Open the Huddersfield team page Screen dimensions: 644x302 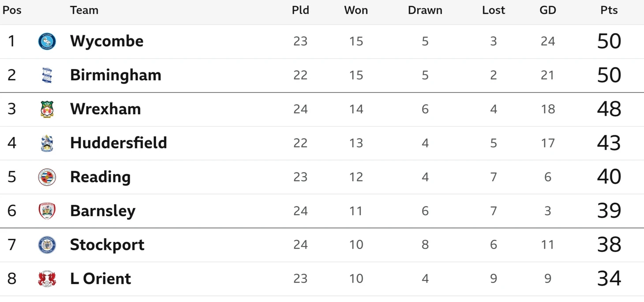(119, 143)
